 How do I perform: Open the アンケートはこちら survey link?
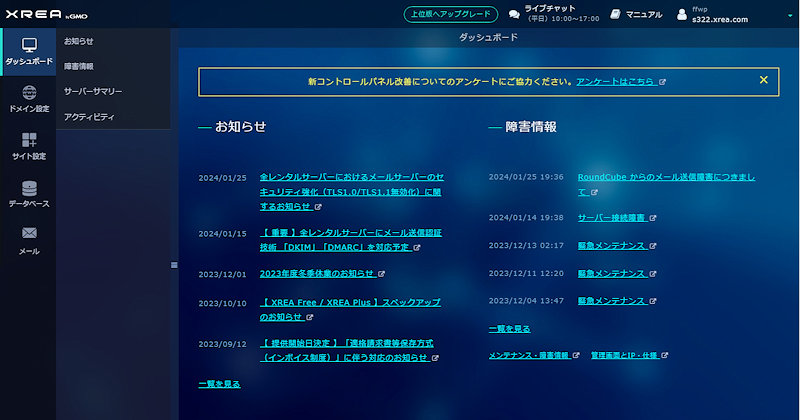click(x=616, y=81)
